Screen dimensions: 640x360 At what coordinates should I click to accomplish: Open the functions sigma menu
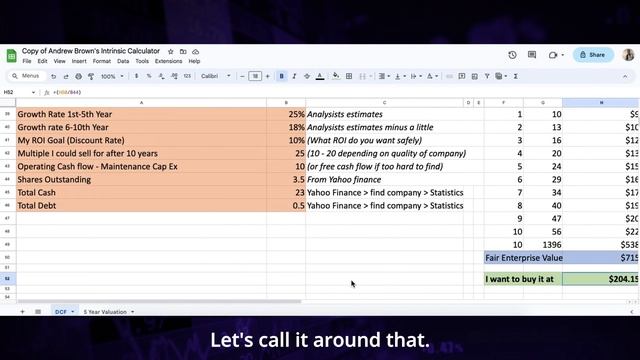[516, 76]
